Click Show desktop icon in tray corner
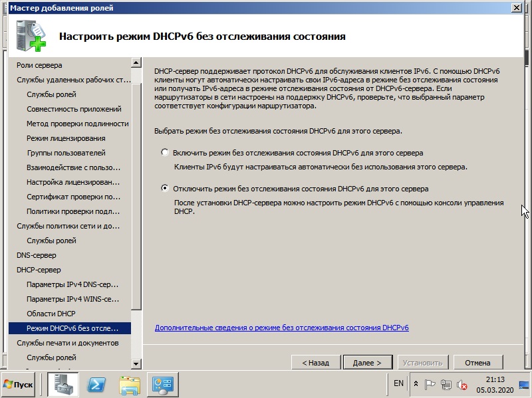 point(524,385)
